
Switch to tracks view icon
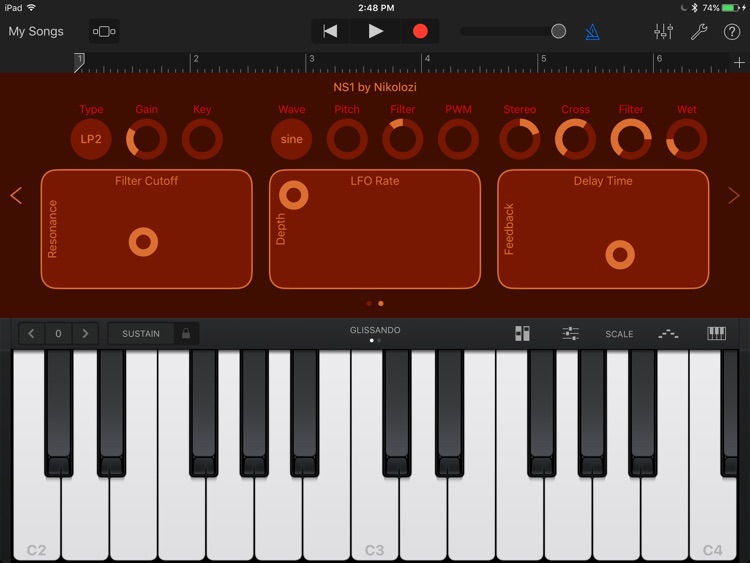click(104, 32)
